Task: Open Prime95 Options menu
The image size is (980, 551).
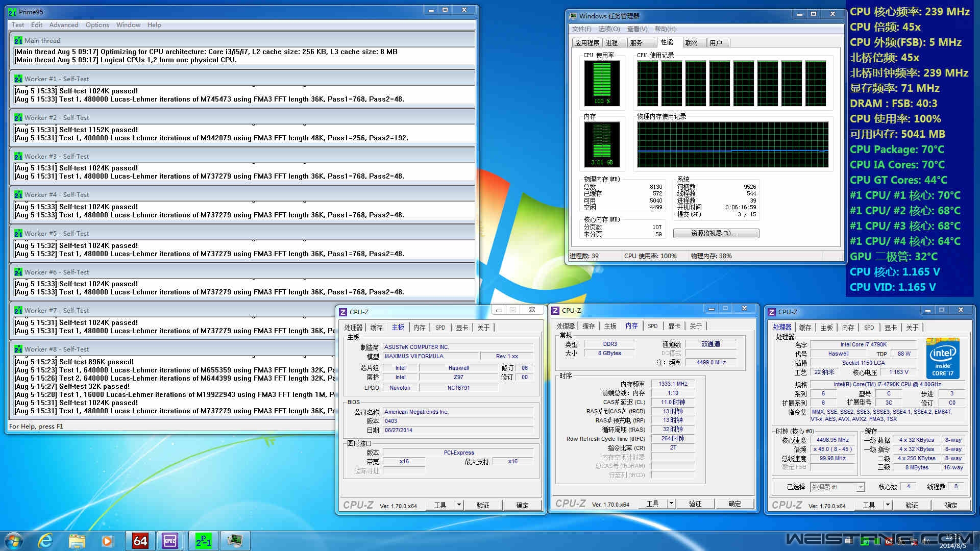Action: click(97, 24)
